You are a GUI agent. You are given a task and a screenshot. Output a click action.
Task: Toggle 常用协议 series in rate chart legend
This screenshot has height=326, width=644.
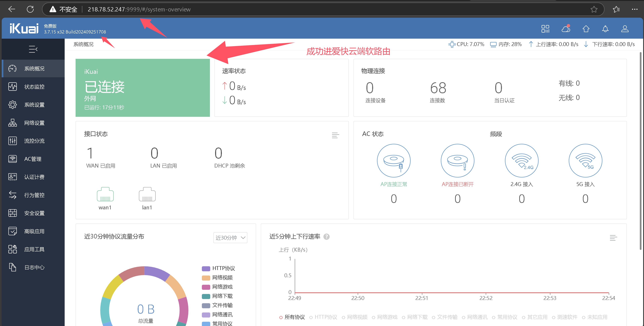tap(504, 317)
